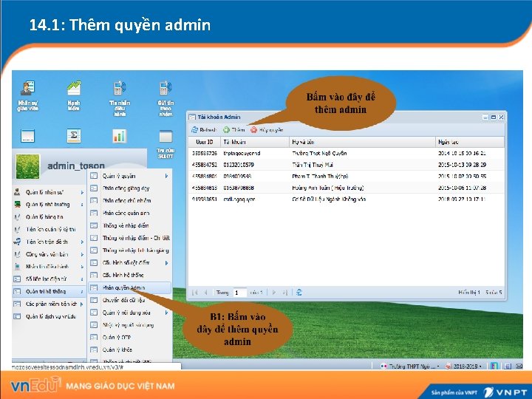Open Quản lý dịch vụ vnEdu
Viewport: 532px width, 399px height.
(49, 316)
